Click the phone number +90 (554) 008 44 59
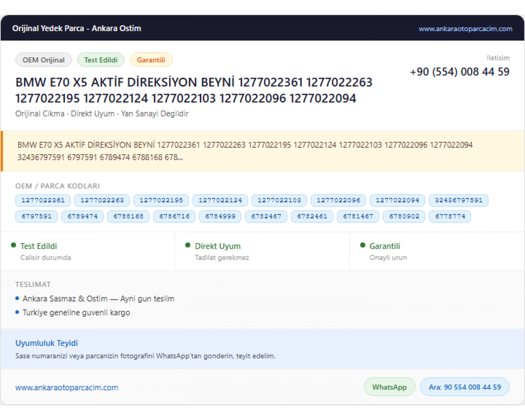Screen dimensions: 525x420 (460, 72)
